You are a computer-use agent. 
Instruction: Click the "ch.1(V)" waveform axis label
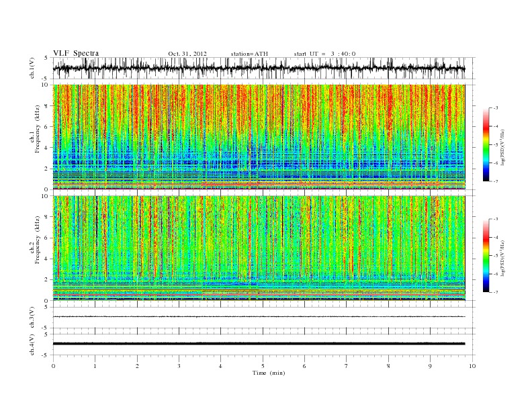(32, 68)
